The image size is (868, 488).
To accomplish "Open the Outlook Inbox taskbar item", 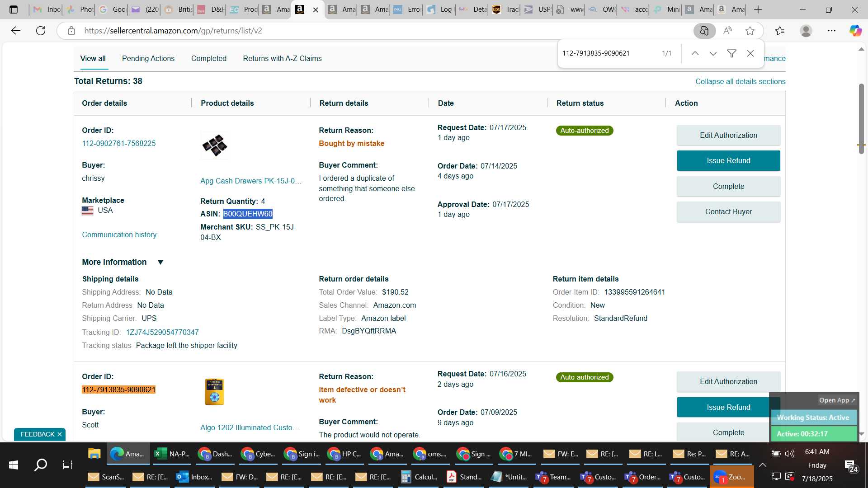I will tap(194, 477).
